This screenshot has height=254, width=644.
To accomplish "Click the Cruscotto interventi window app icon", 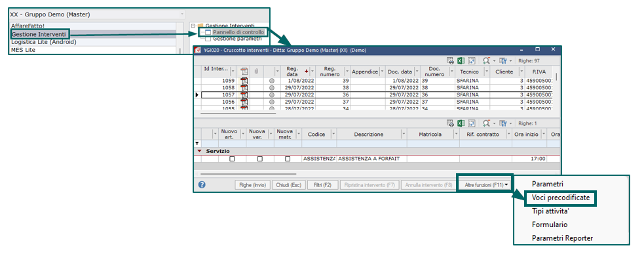I will (x=198, y=51).
